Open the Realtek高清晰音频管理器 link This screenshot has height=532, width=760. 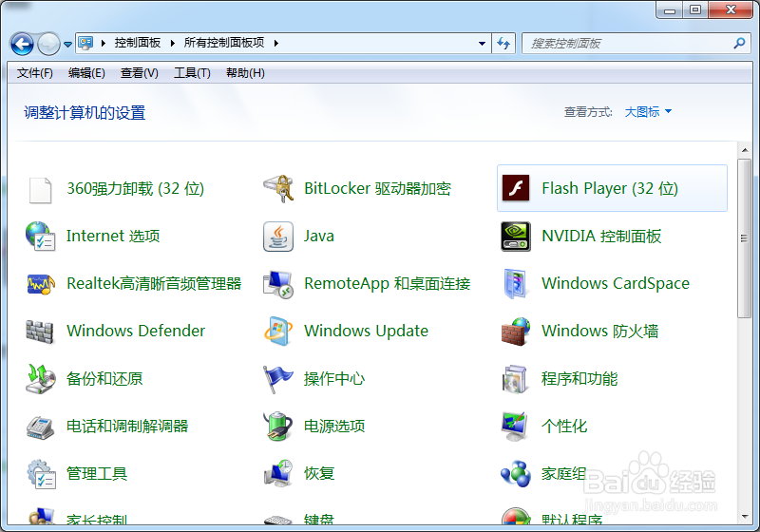click(154, 283)
